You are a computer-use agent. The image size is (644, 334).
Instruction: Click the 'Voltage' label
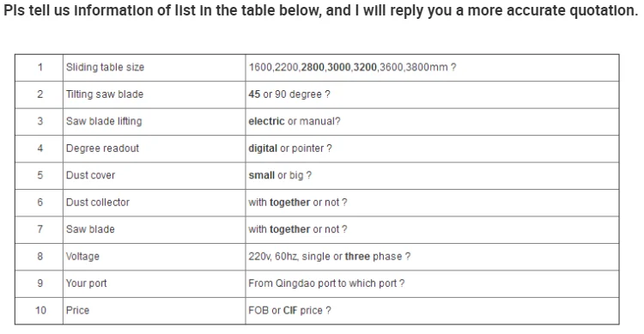click(83, 257)
